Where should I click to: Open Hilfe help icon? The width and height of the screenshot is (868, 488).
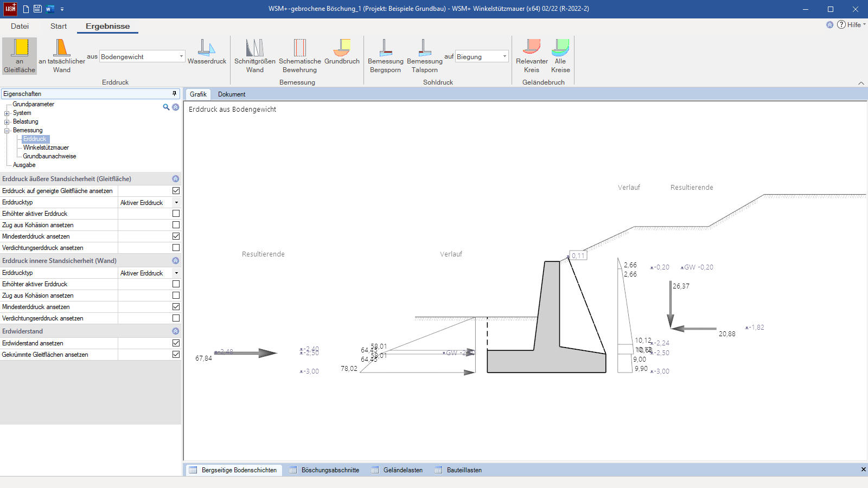[841, 24]
